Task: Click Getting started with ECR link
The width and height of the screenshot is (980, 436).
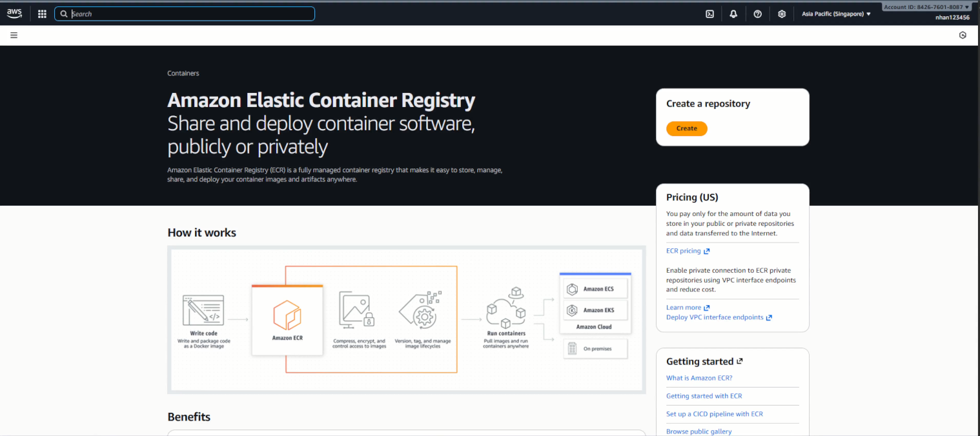Action: pos(704,396)
